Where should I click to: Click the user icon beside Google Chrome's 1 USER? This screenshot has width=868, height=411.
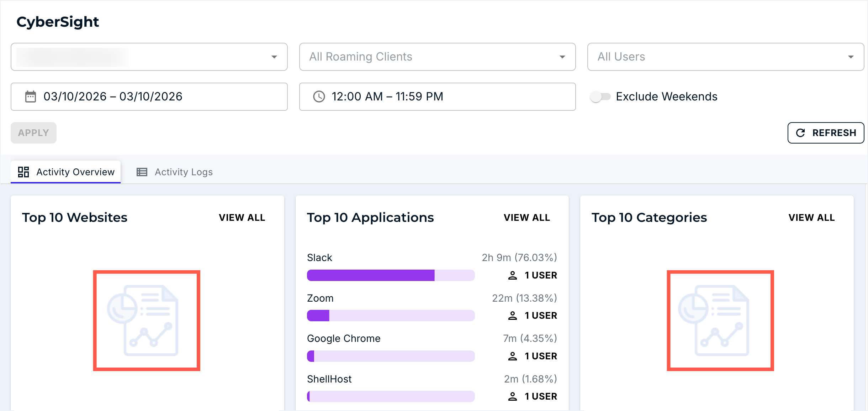pos(512,356)
